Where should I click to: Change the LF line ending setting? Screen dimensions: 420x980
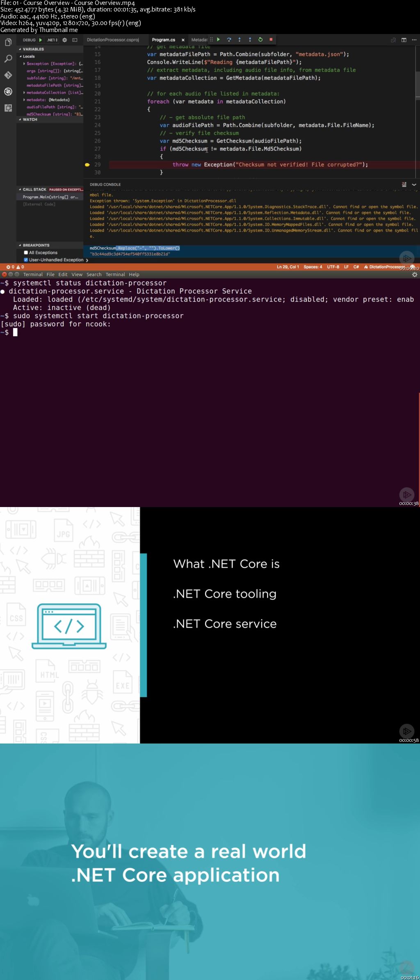point(346,267)
